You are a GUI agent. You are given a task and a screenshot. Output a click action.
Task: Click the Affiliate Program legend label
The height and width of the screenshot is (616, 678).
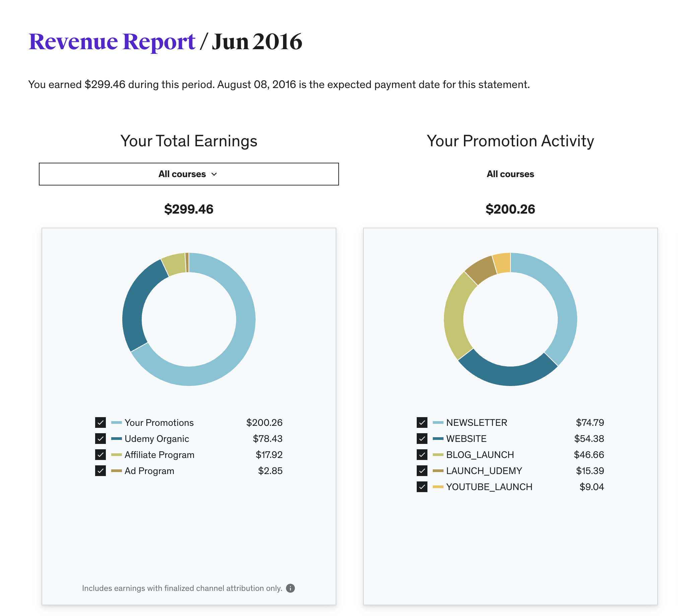[159, 455]
